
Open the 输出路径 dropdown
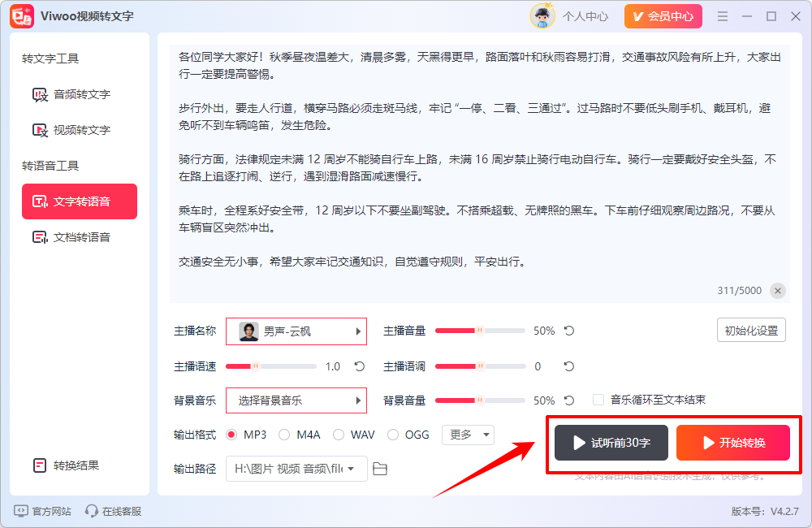[296, 469]
